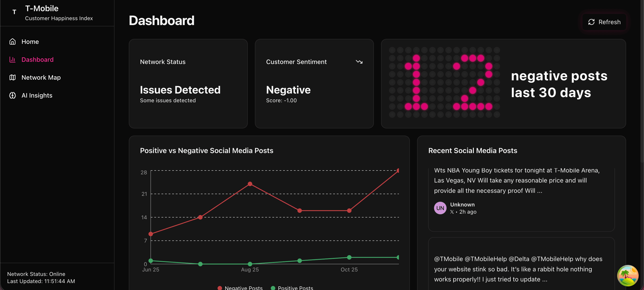Screen dimensions: 644x290
Task: Click the beach avatar icon at bottom right
Action: 627,275
